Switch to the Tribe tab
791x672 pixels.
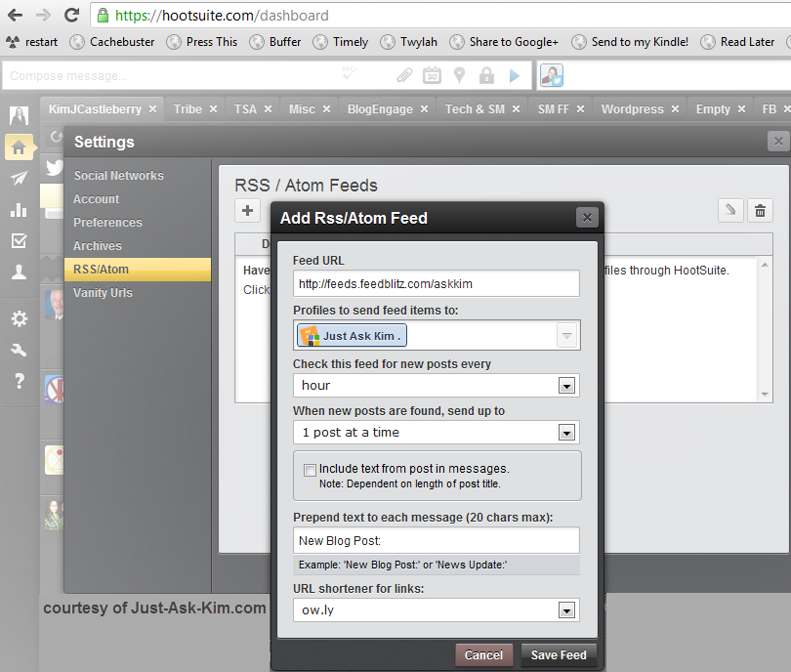point(187,109)
